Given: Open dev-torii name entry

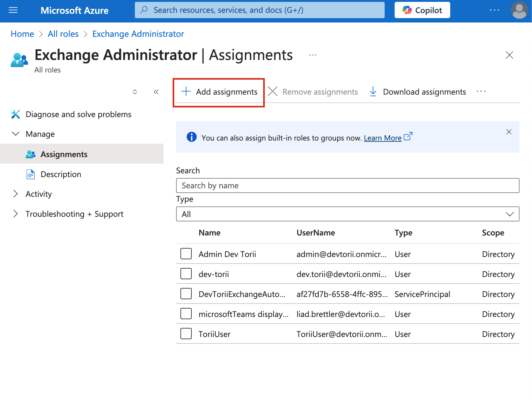Looking at the screenshot, I should pos(214,274).
